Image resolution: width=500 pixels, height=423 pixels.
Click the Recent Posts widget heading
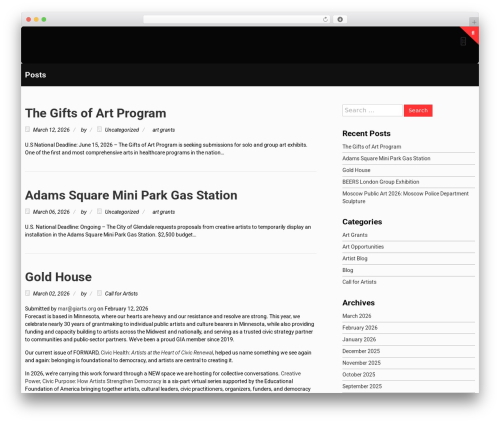pyautogui.click(x=366, y=133)
